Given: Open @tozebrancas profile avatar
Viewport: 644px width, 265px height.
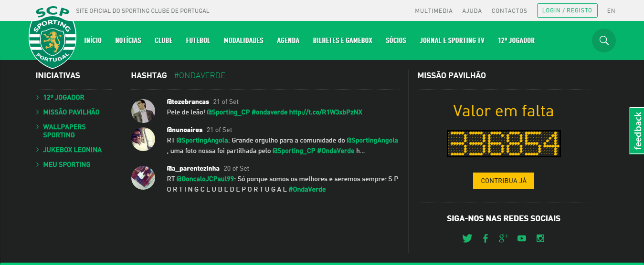Looking at the screenshot, I should click(143, 111).
